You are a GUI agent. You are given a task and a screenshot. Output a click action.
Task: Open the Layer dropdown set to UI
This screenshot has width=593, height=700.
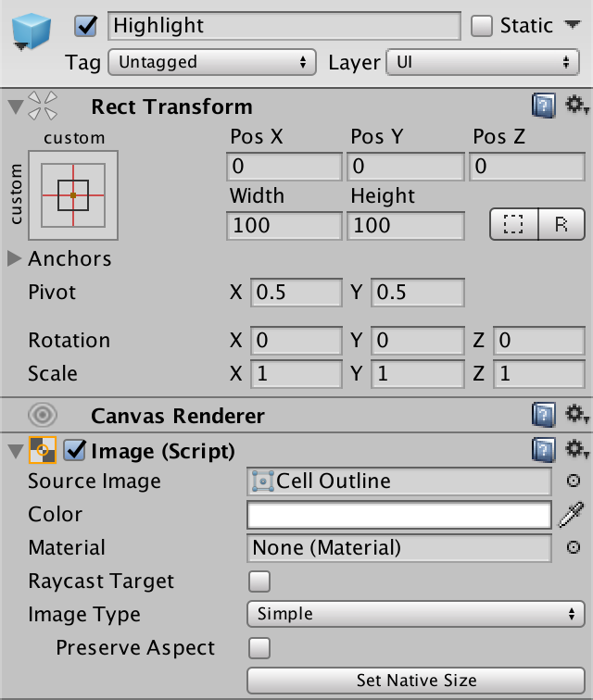pyautogui.click(x=482, y=63)
